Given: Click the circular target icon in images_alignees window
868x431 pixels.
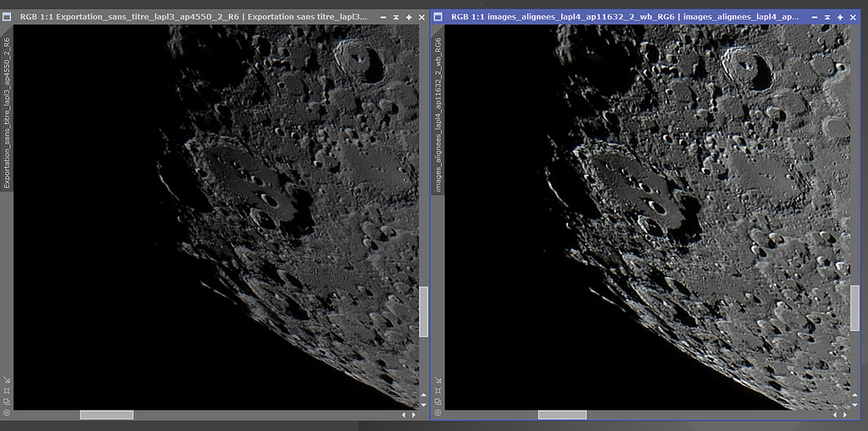Looking at the screenshot, I should point(437,413).
